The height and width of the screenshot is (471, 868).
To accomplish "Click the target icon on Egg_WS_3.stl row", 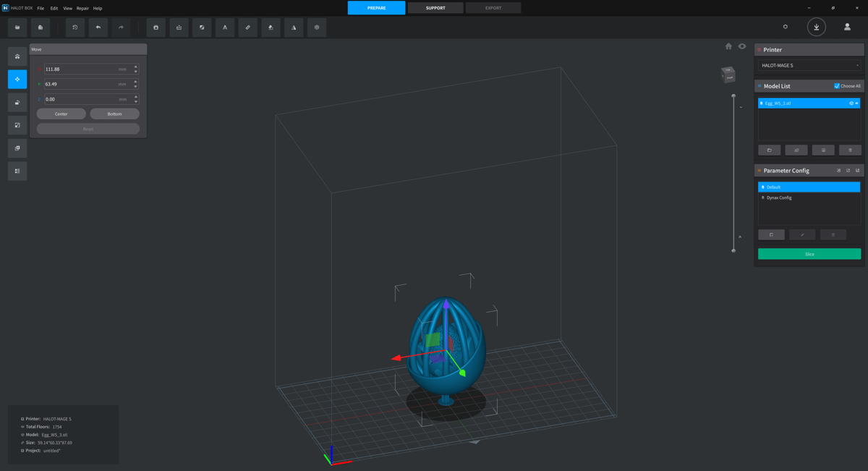I will coord(851,103).
